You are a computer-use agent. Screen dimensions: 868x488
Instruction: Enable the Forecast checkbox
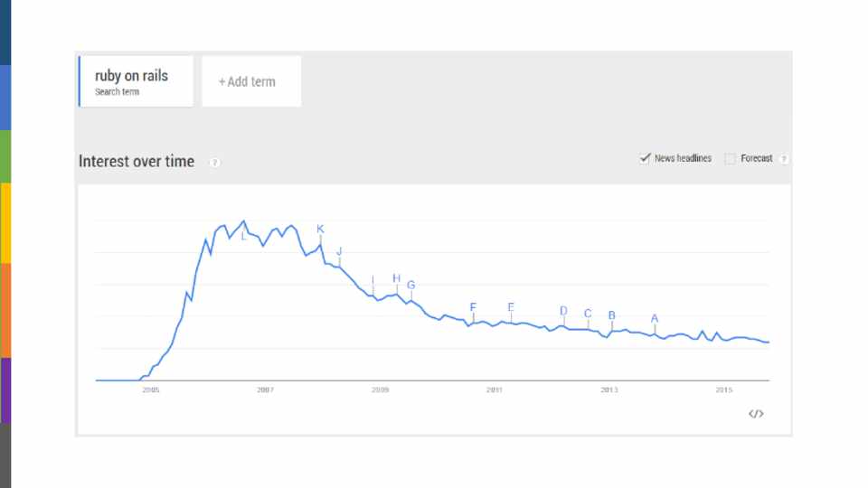coord(730,159)
